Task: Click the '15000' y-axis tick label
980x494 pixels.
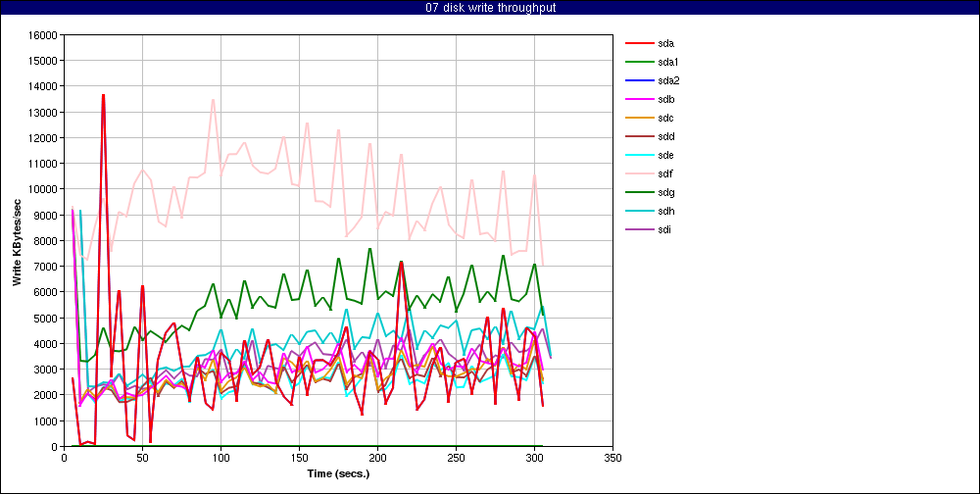Action: (x=44, y=61)
